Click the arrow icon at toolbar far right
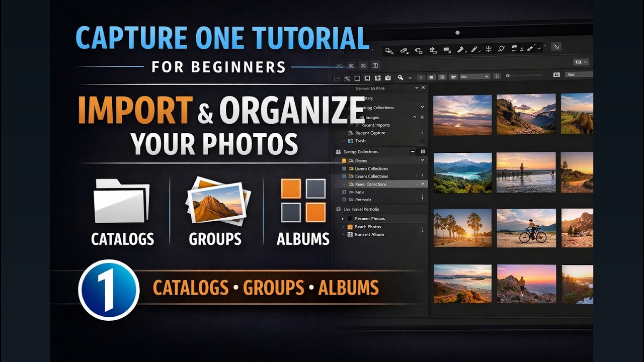Image resolution: width=644 pixels, height=362 pixels. click(x=556, y=47)
